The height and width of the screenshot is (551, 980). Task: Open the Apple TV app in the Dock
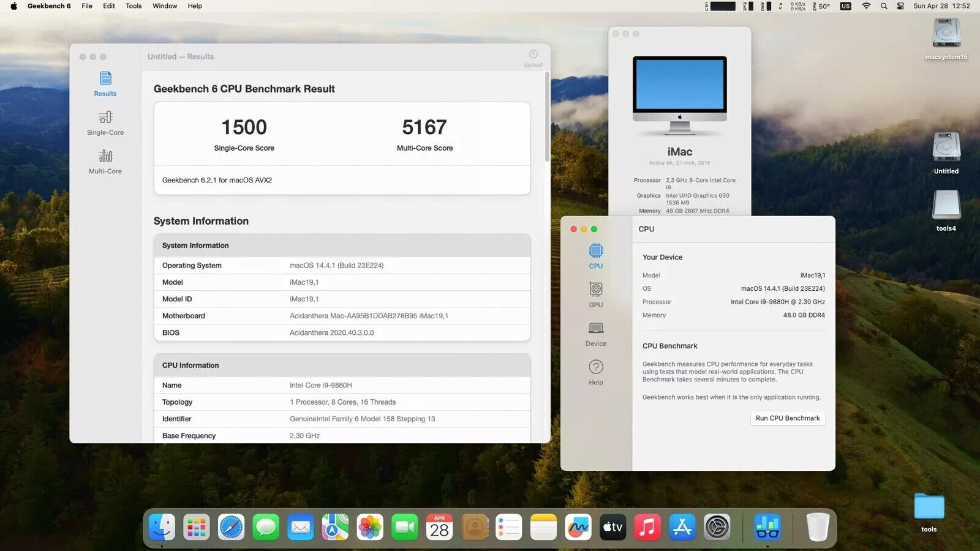coord(612,527)
